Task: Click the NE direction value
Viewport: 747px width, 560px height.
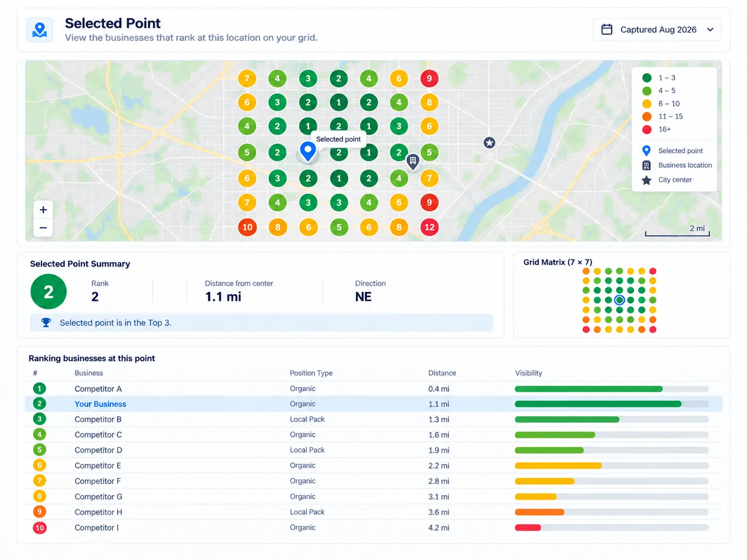Action: click(x=363, y=297)
